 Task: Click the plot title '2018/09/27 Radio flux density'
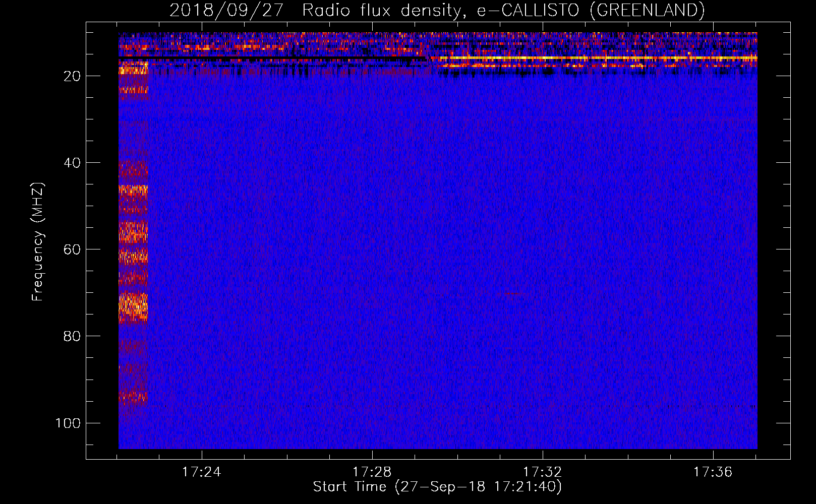[437, 11]
